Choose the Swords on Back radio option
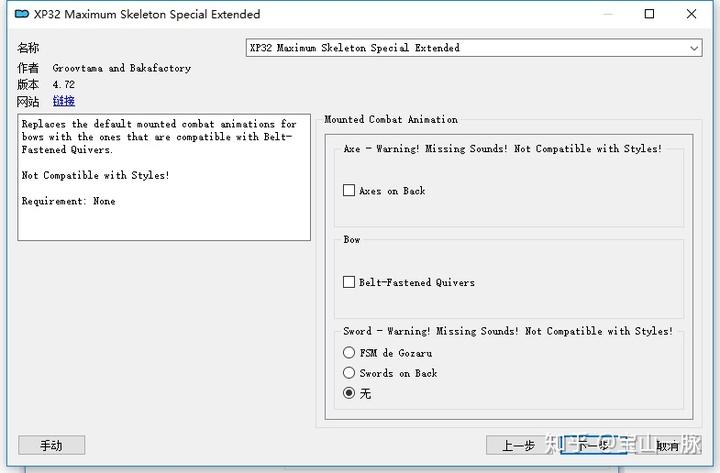 349,373
